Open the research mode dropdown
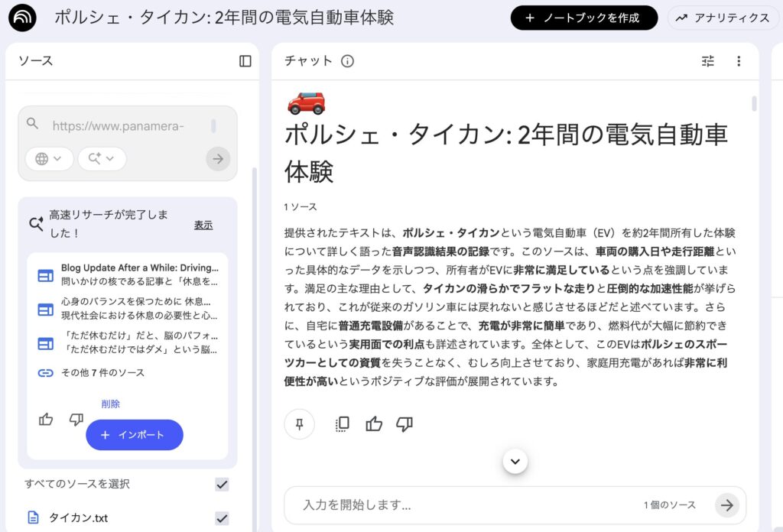 click(x=101, y=158)
